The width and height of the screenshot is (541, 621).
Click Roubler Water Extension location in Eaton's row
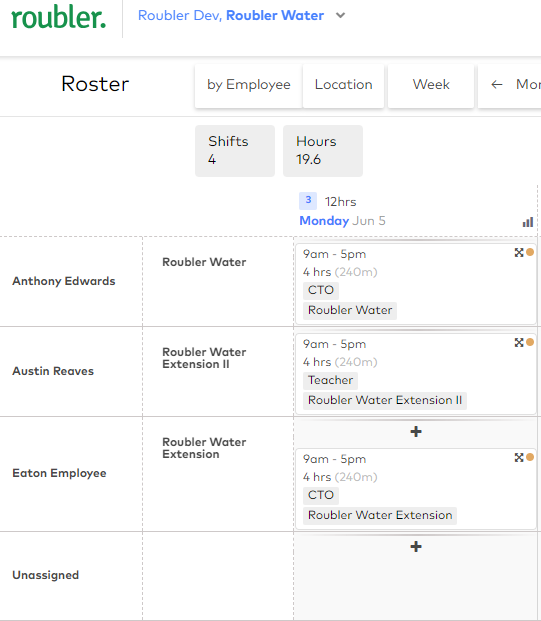tap(204, 448)
